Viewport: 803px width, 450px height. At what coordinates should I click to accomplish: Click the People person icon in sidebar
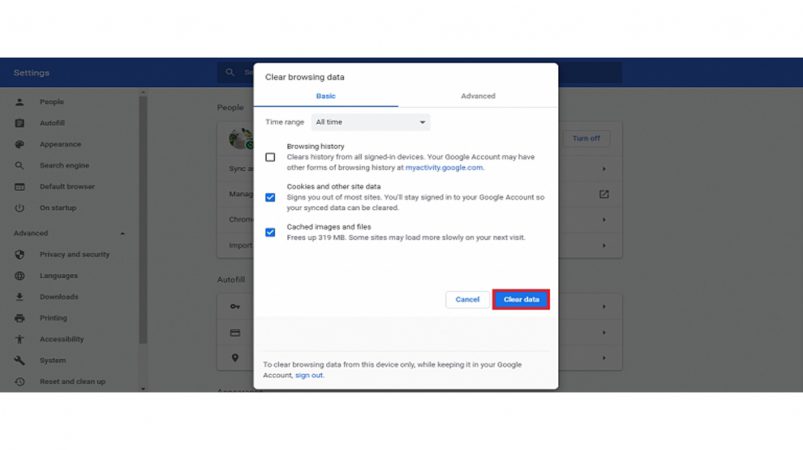tap(19, 102)
